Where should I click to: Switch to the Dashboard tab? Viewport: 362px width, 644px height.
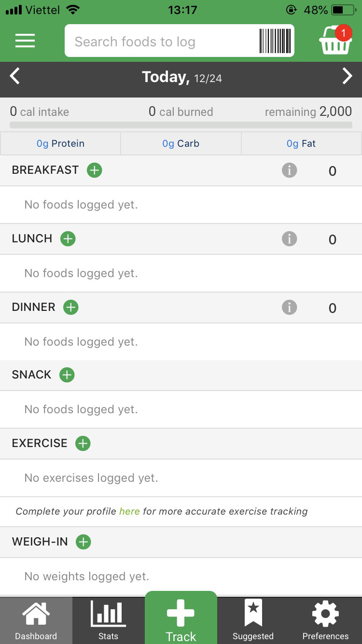[36, 620]
